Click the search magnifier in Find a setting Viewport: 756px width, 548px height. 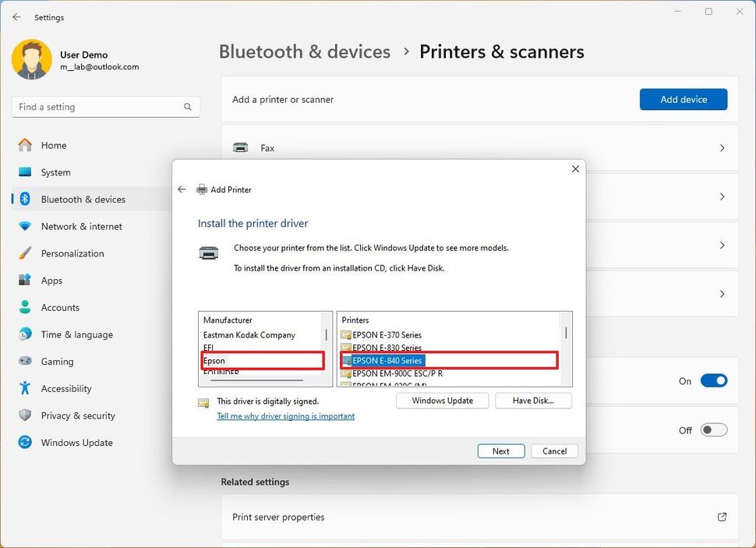pos(187,106)
